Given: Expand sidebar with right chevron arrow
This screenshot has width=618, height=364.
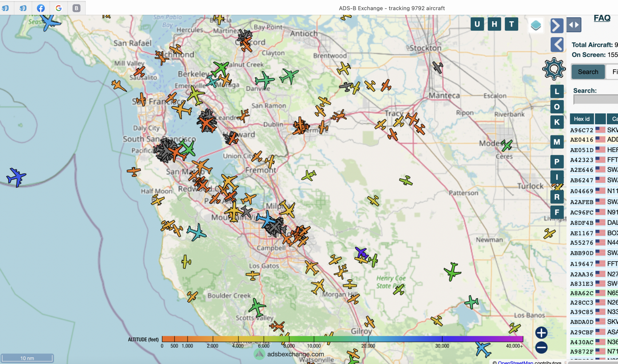Looking at the screenshot, I should pyautogui.click(x=557, y=25).
